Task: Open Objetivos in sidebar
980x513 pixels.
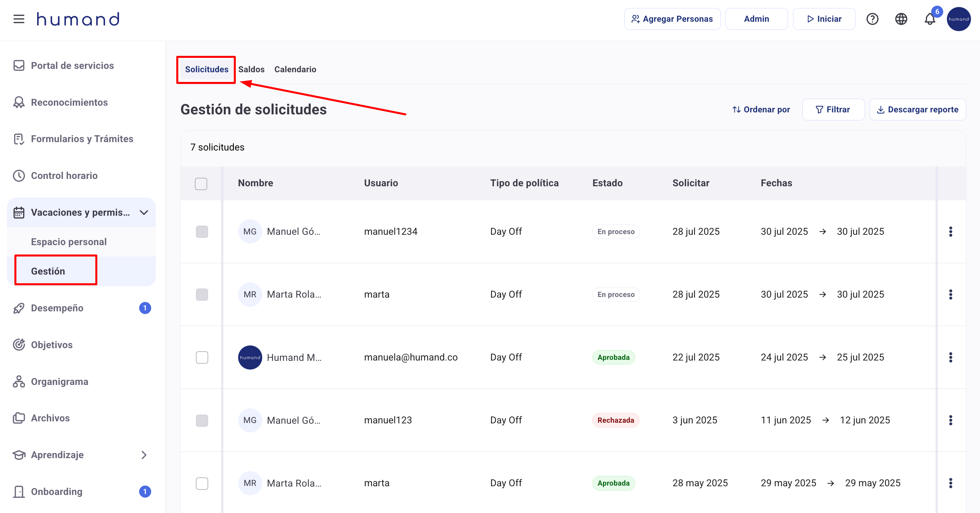Action: click(x=52, y=344)
